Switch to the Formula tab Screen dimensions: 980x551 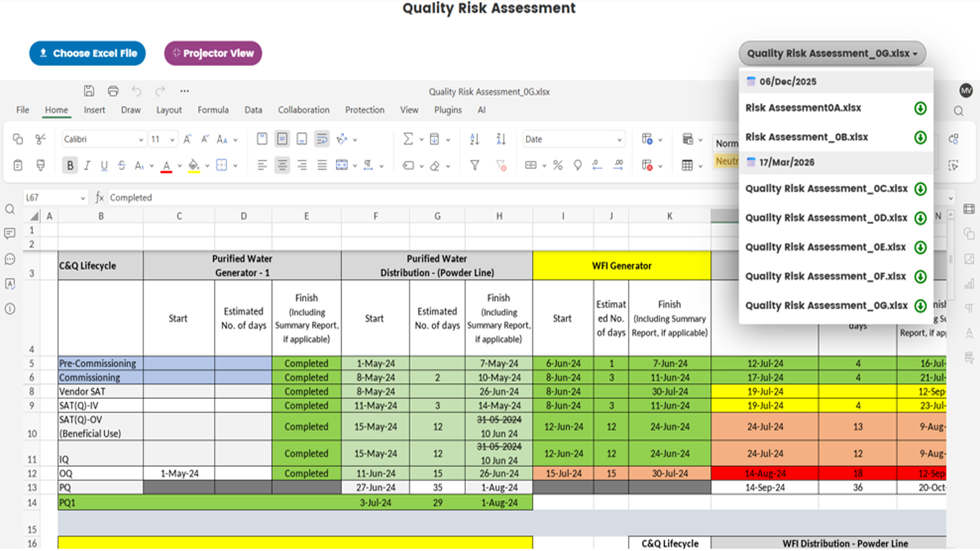(213, 110)
